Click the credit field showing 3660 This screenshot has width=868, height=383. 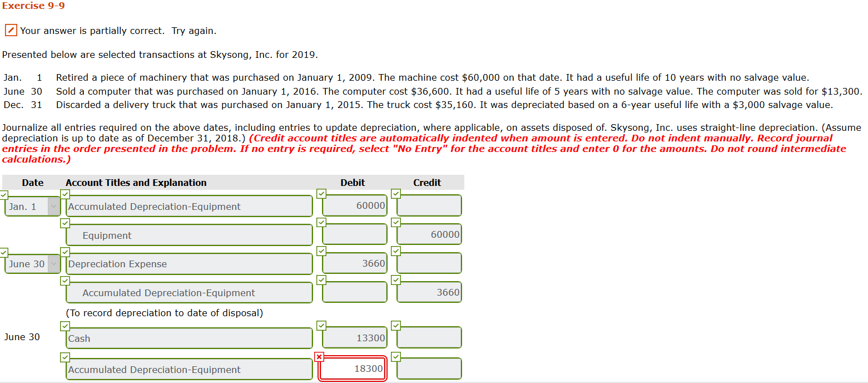coord(429,292)
